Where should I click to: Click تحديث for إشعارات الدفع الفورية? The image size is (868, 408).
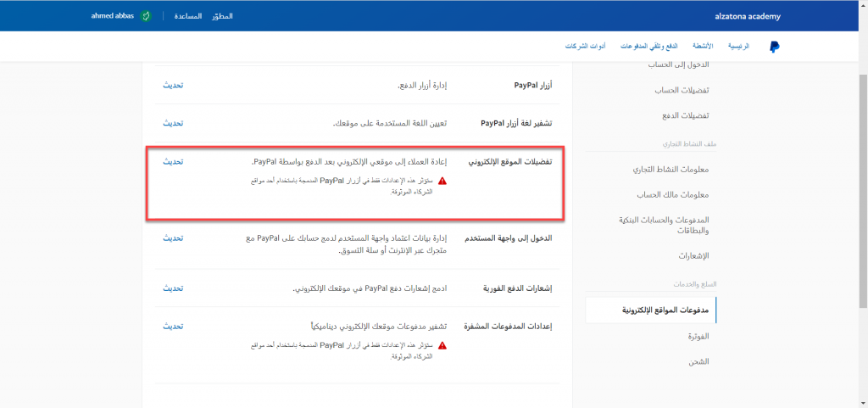tap(173, 288)
